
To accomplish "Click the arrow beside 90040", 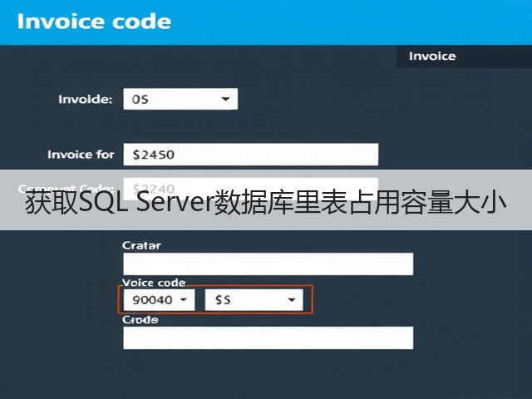I will 184,299.
